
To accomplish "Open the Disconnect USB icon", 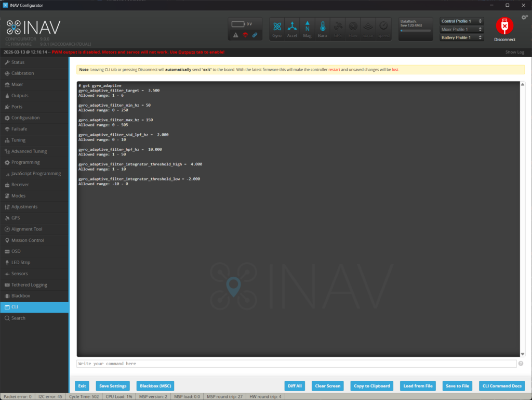I will 503,25.
